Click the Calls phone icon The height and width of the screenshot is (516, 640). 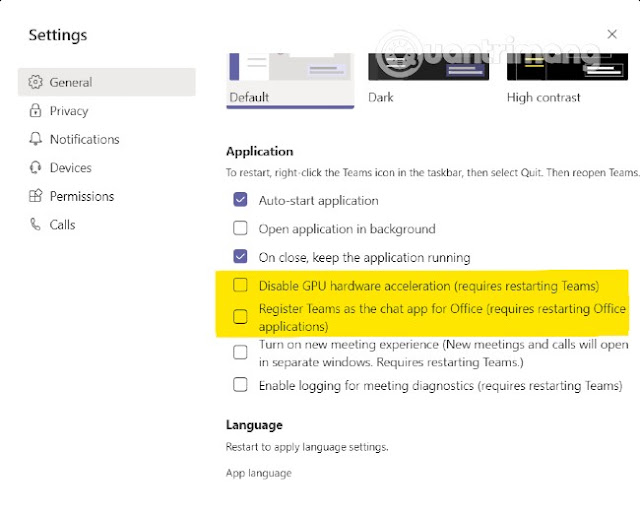coord(36,224)
